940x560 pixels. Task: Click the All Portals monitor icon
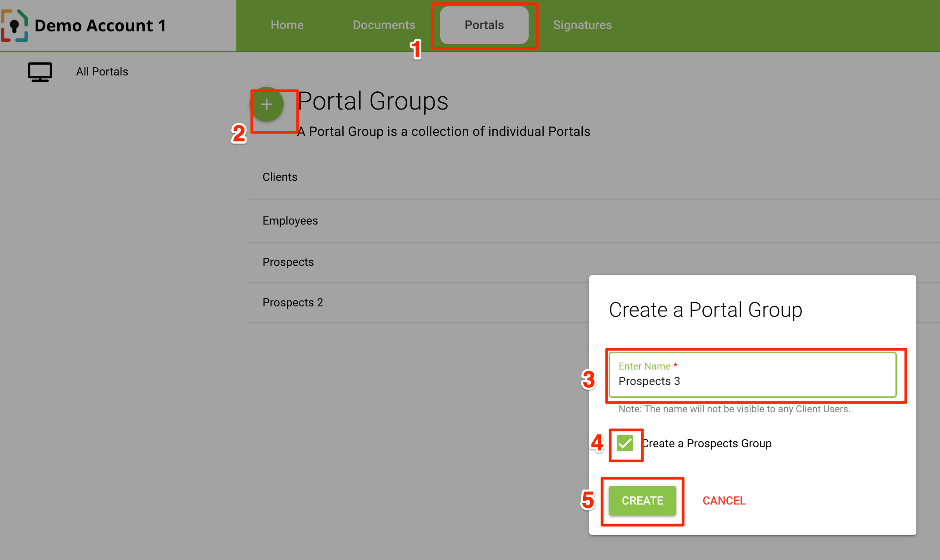pos(40,72)
